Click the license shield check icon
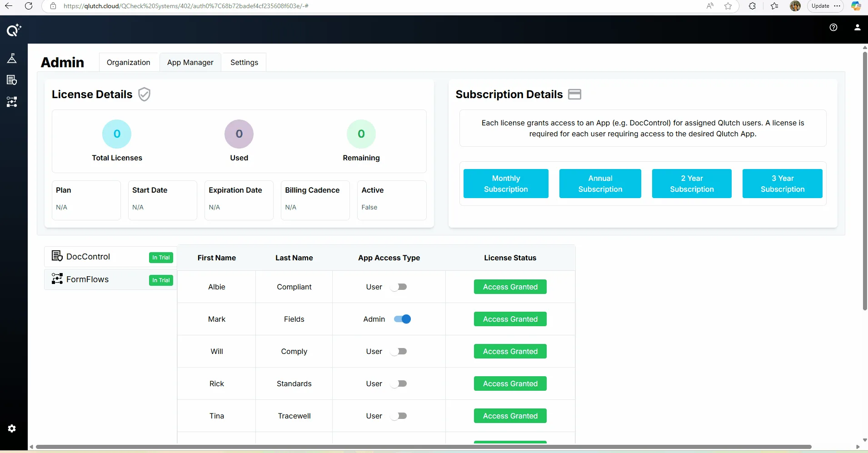Image resolution: width=868 pixels, height=453 pixels. [x=145, y=94]
